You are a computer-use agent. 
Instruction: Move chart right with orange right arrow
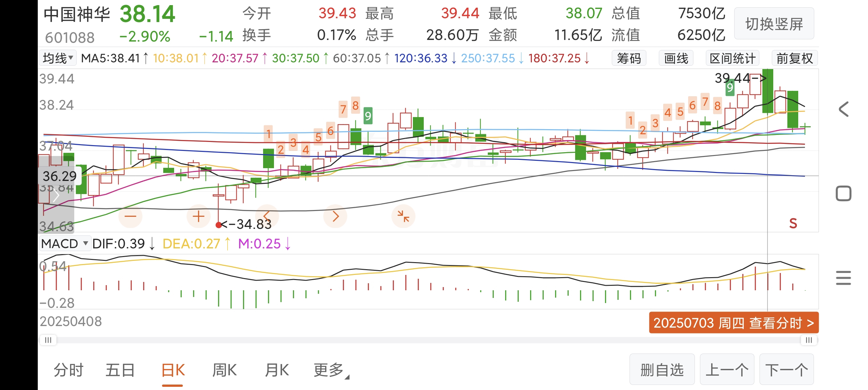tap(335, 216)
